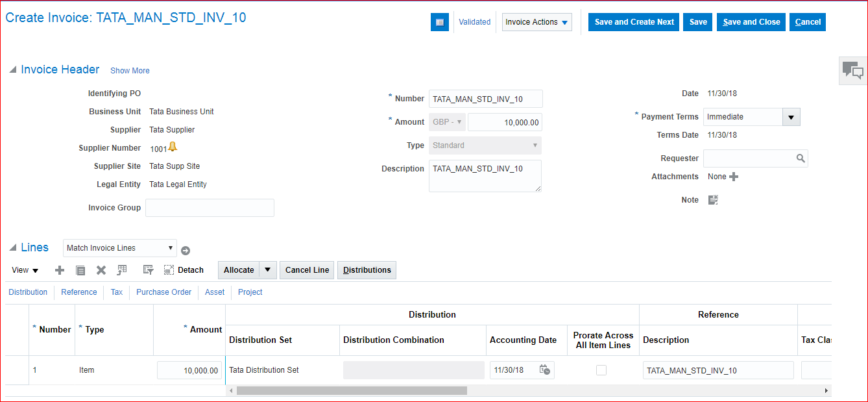Click the add attachments plus icon
Image resolution: width=868 pixels, height=402 pixels.
pyautogui.click(x=734, y=177)
